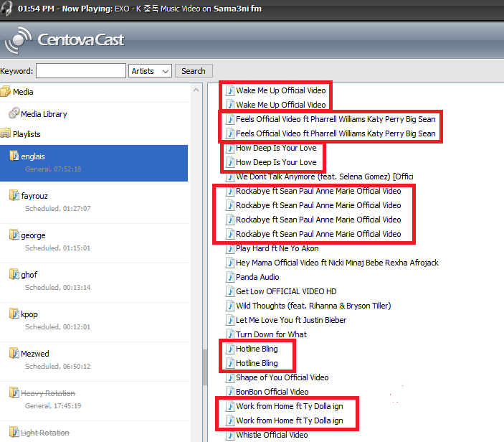
Task: Click the Mezwed playlist icon
Action: (x=14, y=353)
